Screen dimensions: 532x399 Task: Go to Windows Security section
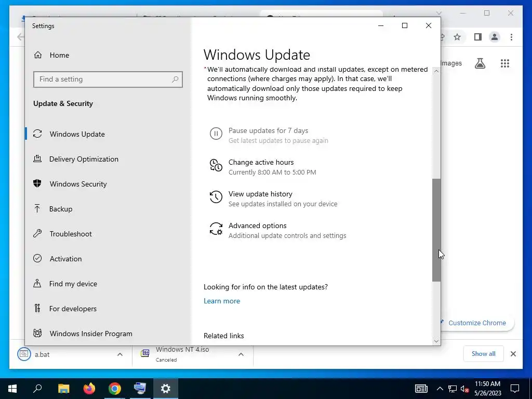78,184
